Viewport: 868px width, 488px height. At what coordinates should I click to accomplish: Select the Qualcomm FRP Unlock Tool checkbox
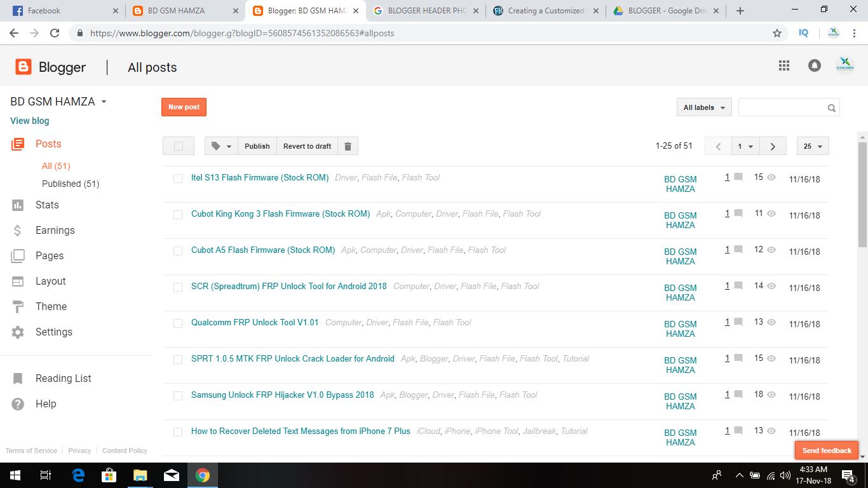pos(178,323)
